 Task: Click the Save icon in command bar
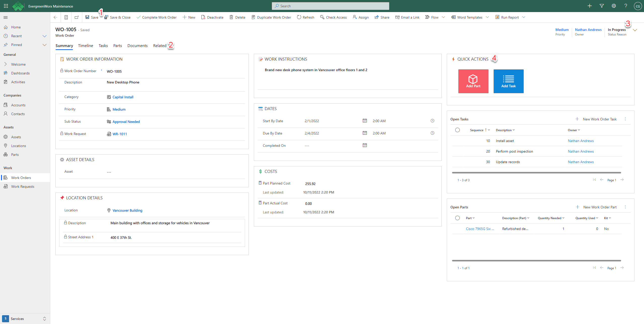tap(87, 17)
